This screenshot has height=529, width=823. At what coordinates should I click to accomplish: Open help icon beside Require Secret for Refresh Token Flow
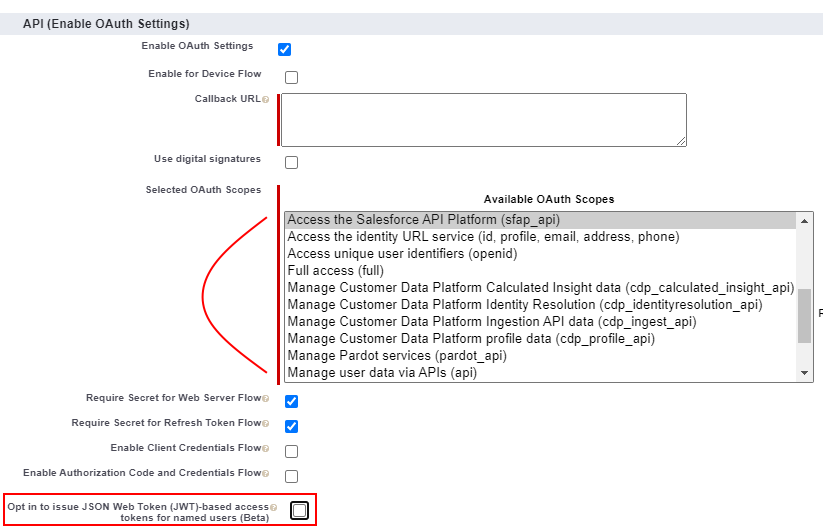coord(266,424)
